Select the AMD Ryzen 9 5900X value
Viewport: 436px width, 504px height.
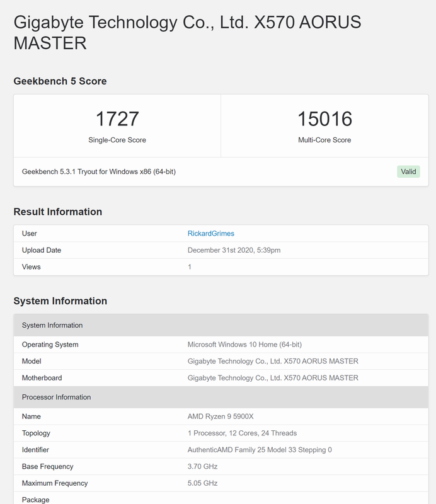[x=221, y=416]
